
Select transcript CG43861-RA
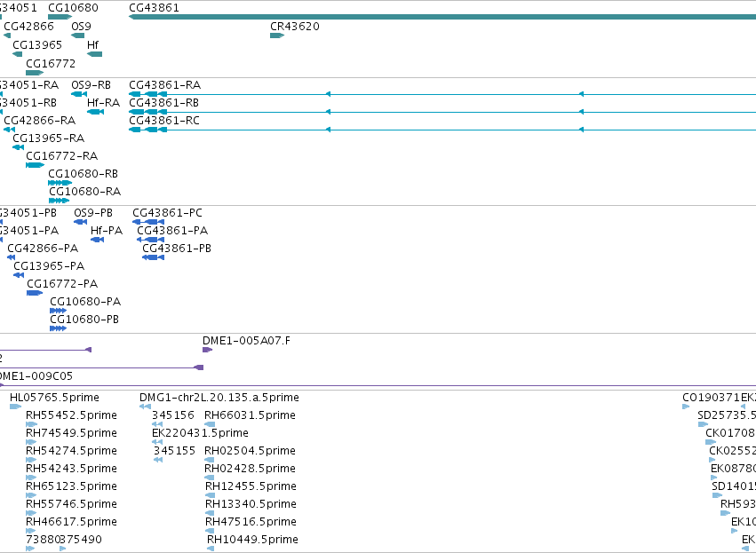pos(442,94)
